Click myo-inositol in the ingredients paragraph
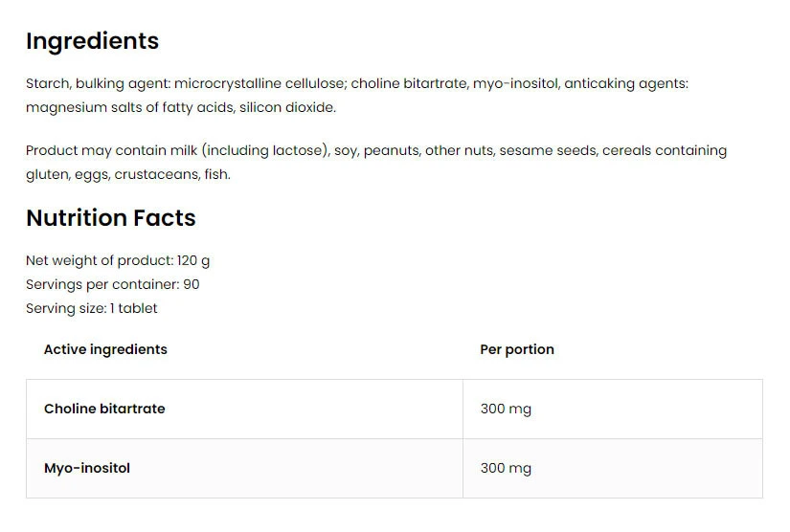 pyautogui.click(x=513, y=84)
